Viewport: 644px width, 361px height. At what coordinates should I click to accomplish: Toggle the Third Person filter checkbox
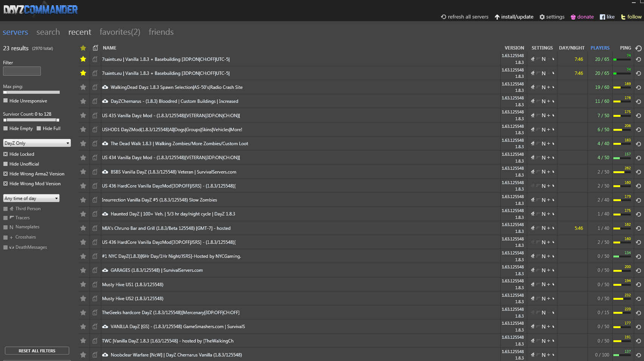[x=5, y=209]
